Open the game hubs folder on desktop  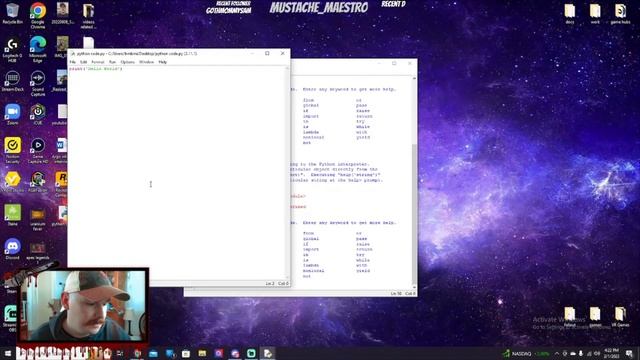620,14
